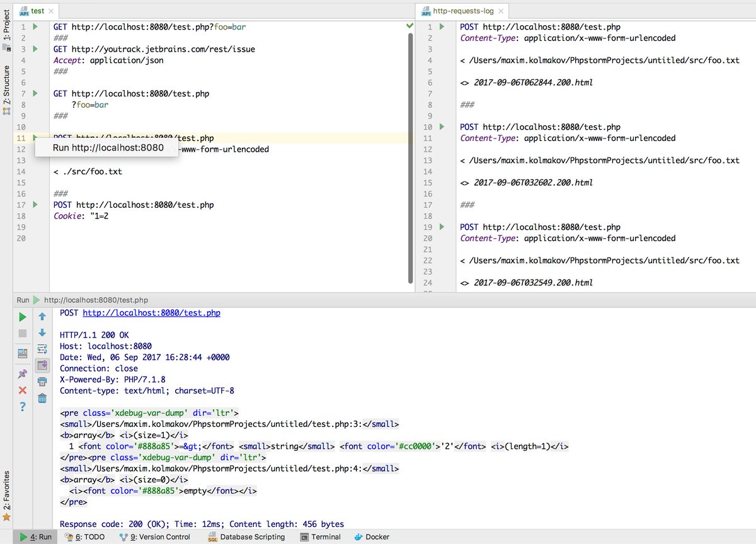Screen dimensions: 756x544
Task: Click Content-Type on line 2 of http-requests-log
Action: click(x=489, y=38)
